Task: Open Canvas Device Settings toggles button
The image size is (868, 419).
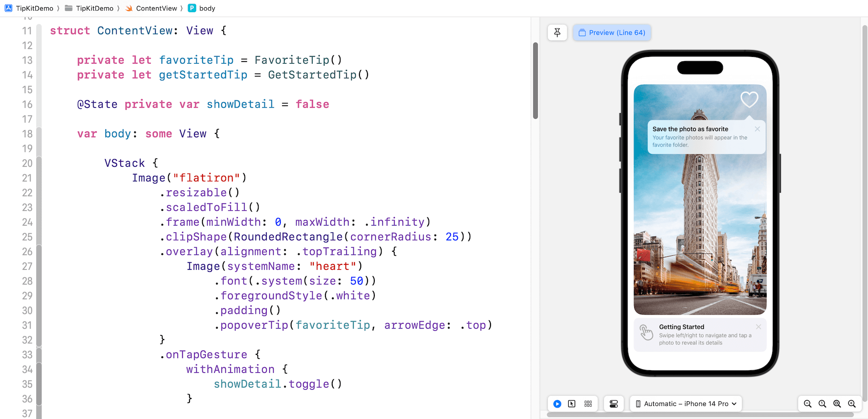Action: pos(613,404)
